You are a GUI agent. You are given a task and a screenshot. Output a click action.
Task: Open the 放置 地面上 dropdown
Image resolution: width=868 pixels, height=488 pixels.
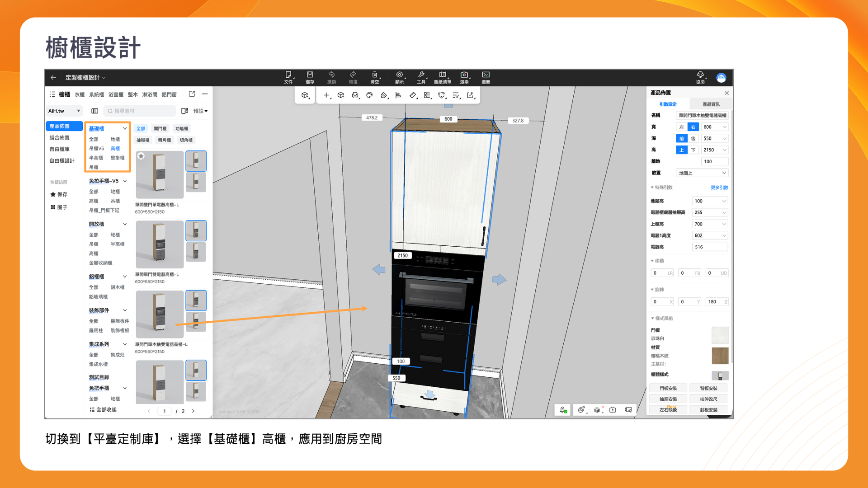pos(702,173)
